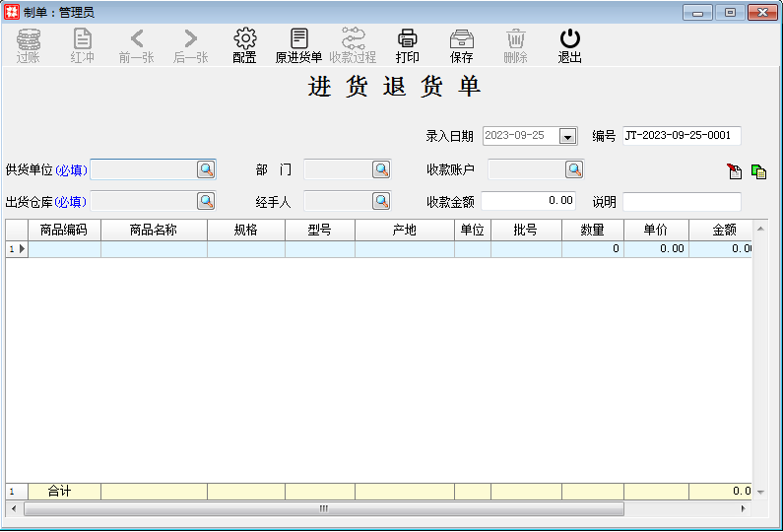This screenshot has width=783, height=532.
Task: Click the 说明 description input field
Action: (x=681, y=202)
